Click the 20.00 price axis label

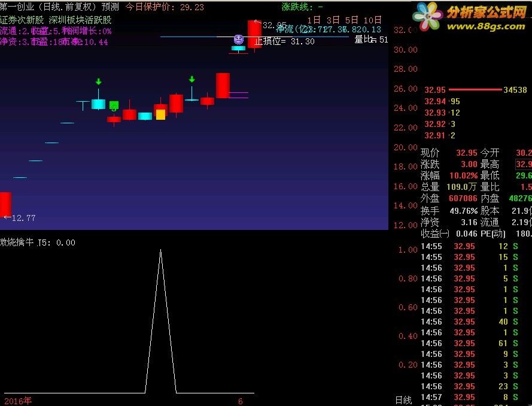pyautogui.click(x=406, y=147)
